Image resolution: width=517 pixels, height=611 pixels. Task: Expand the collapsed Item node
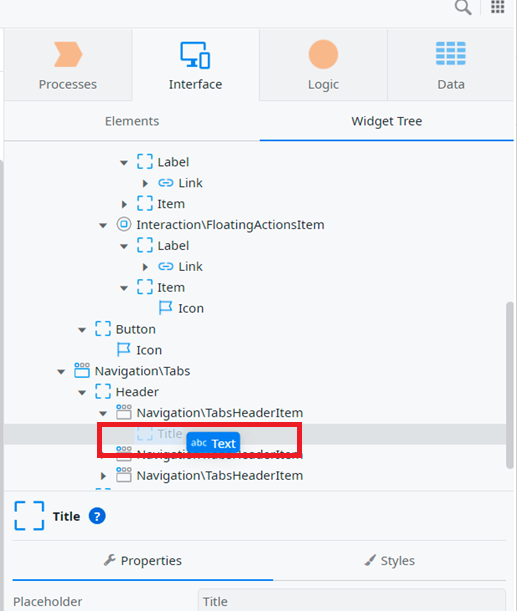pos(124,204)
